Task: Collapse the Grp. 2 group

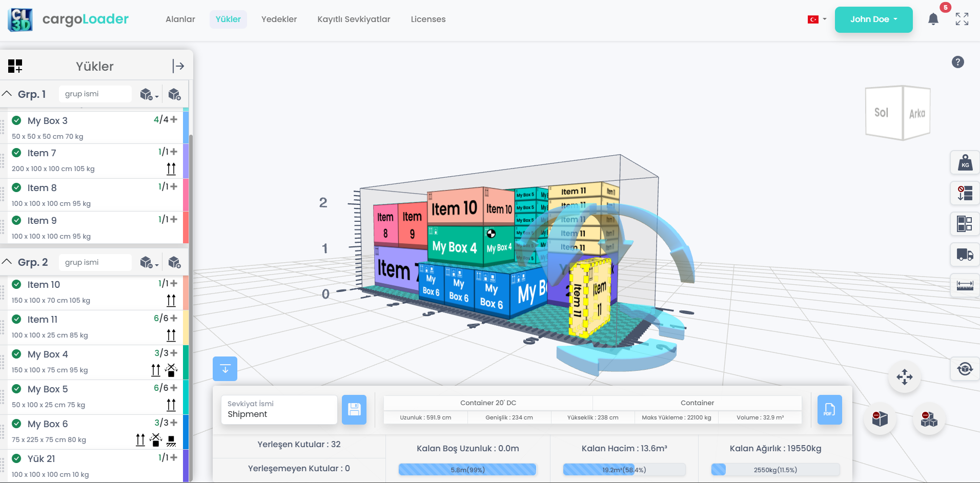Action: 7,262
